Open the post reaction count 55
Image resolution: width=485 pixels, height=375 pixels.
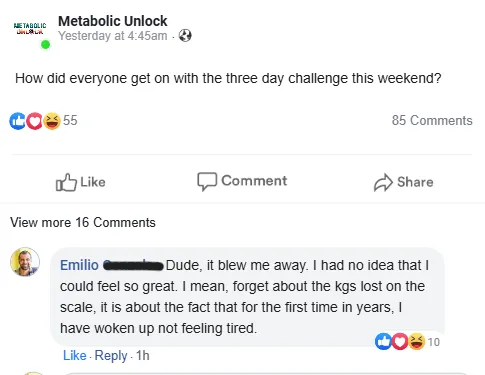tap(70, 120)
